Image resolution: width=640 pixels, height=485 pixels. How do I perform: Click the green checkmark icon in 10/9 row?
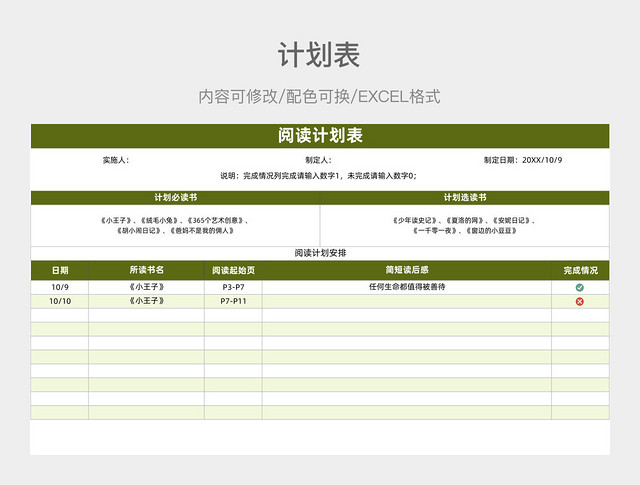tap(579, 287)
